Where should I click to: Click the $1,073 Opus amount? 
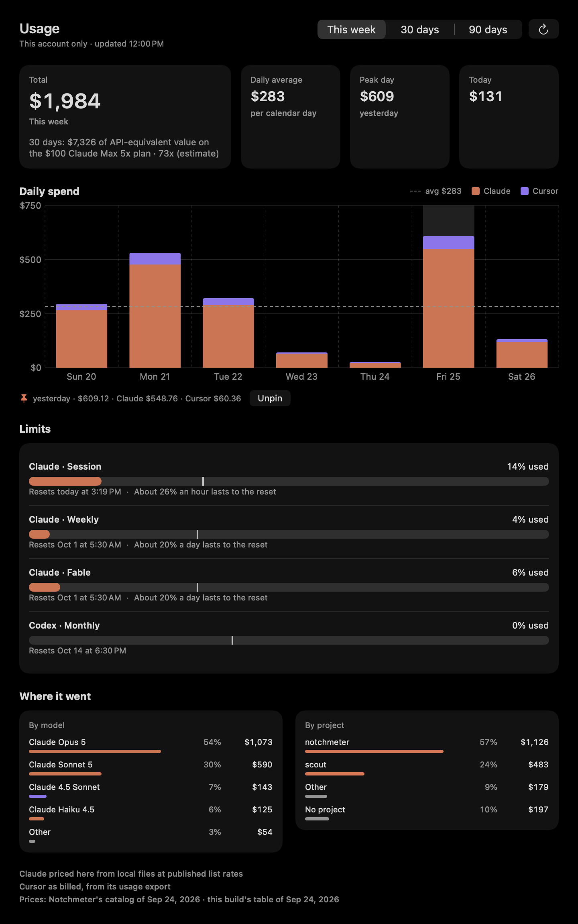(x=258, y=742)
